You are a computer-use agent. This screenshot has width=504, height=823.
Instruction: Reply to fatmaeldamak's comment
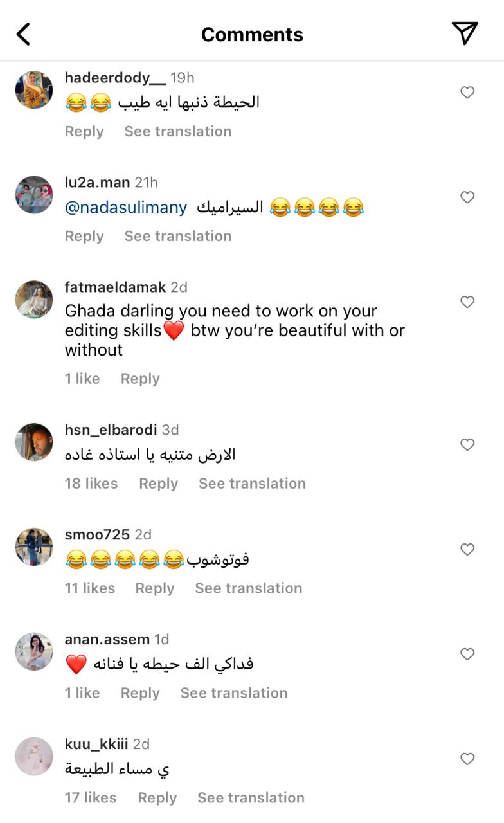pyautogui.click(x=140, y=379)
